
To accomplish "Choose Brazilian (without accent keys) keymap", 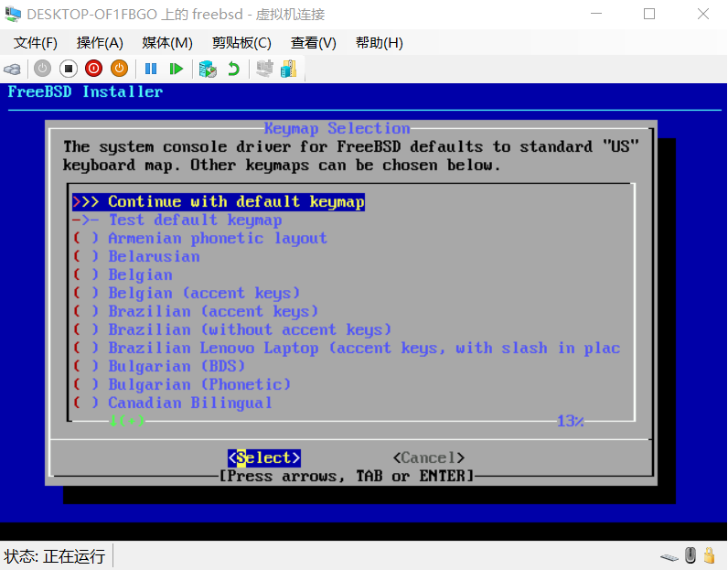I will (x=232, y=329).
